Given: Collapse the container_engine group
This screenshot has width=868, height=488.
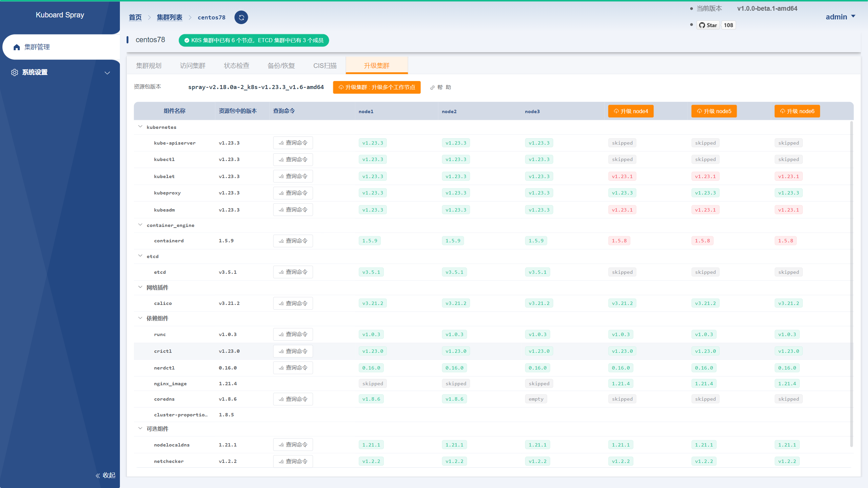Looking at the screenshot, I should coord(140,225).
